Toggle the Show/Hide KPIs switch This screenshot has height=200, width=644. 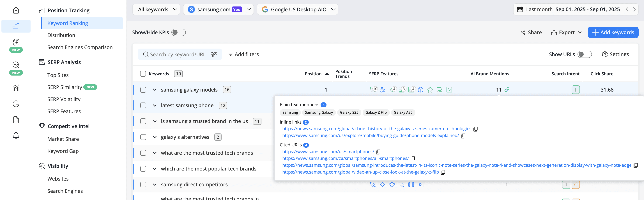click(178, 33)
